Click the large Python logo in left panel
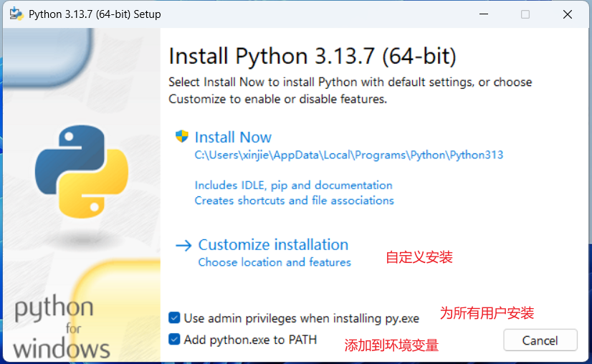 (81, 172)
